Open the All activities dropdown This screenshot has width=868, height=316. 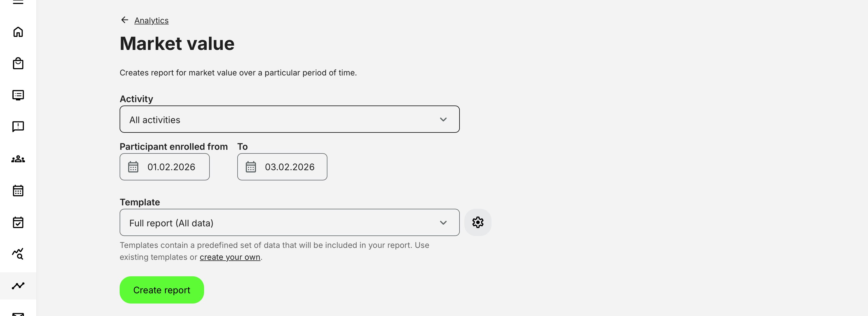(289, 119)
